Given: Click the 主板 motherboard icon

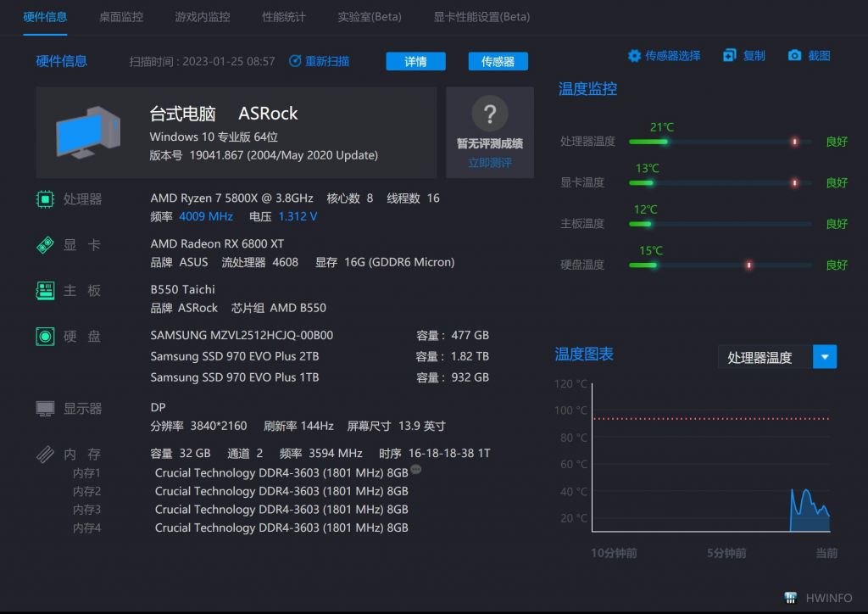Looking at the screenshot, I should (46, 291).
